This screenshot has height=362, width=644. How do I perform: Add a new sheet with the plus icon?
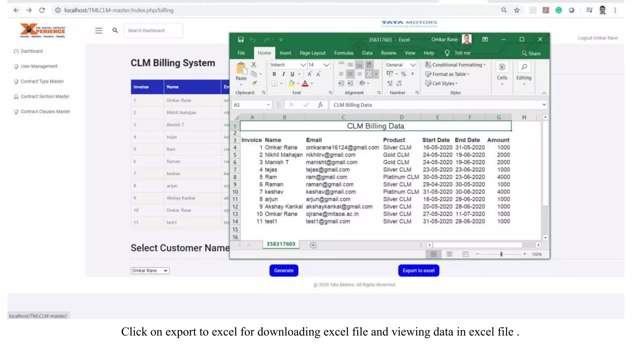313,245
